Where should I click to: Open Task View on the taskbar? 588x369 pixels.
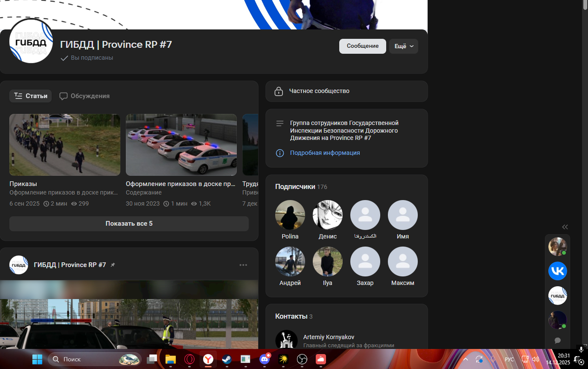[152, 359]
